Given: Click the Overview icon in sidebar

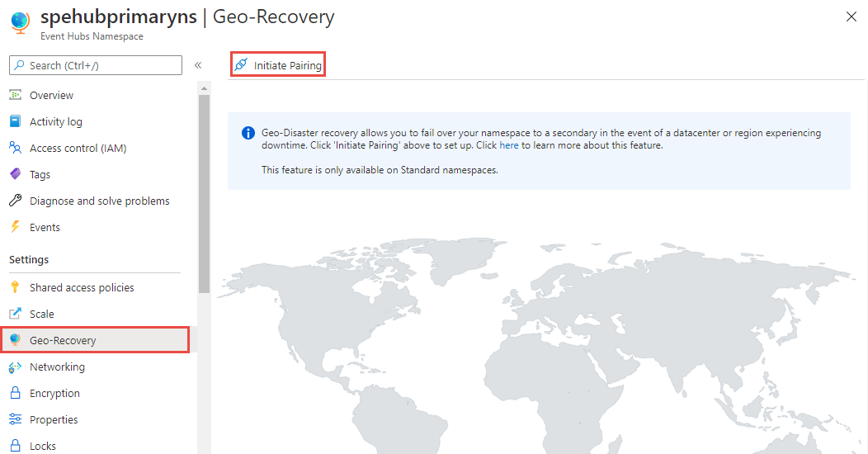Looking at the screenshot, I should pyautogui.click(x=15, y=95).
